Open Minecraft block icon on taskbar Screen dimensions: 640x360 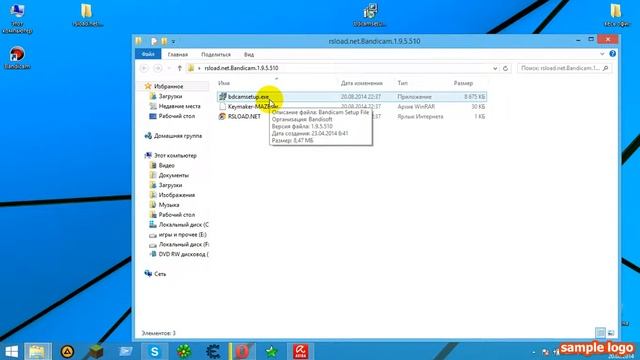[x=96, y=351]
